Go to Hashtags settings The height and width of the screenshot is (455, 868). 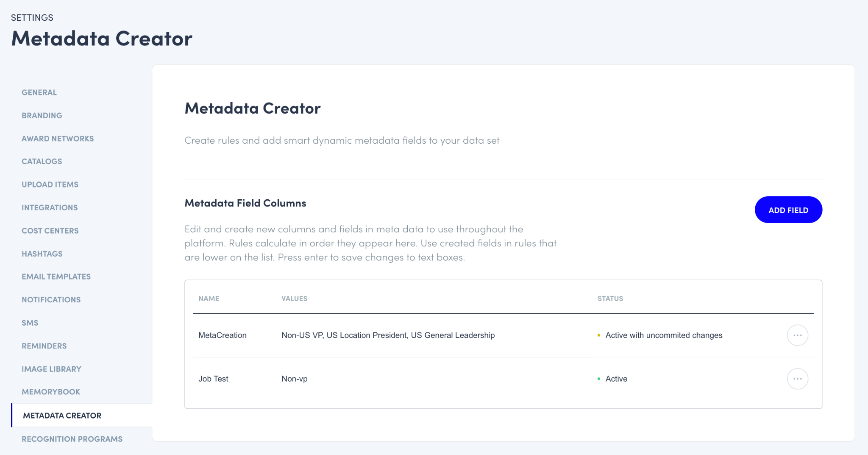42,254
